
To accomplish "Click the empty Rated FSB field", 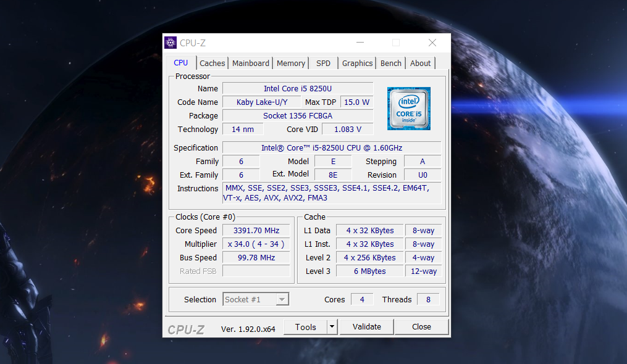I will coord(256,271).
